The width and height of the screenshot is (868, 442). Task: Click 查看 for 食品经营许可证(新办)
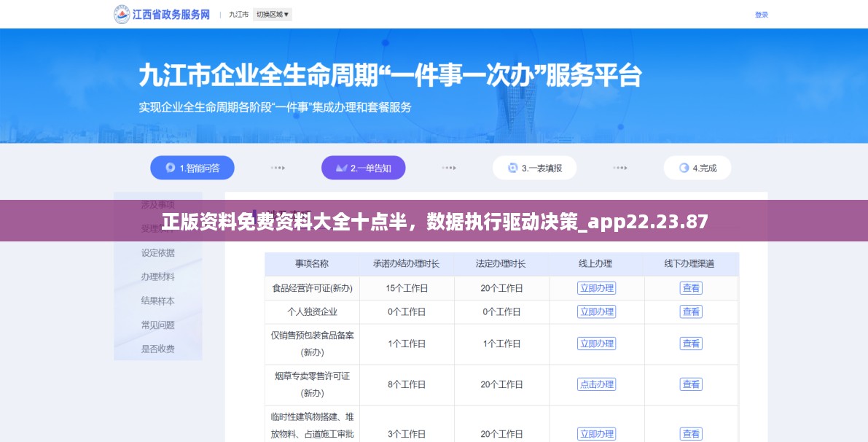tap(691, 288)
